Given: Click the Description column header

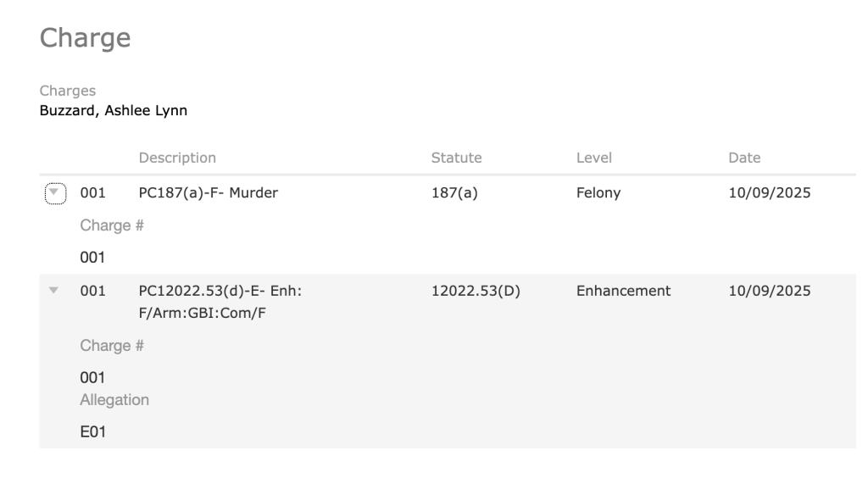Looking at the screenshot, I should pyautogui.click(x=177, y=158).
